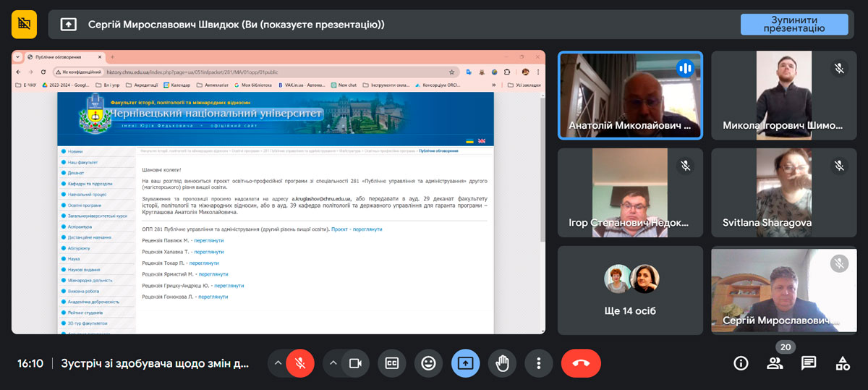This screenshot has height=390, width=868.
Task: Bookmark page with star icon in address bar
Action: pos(452,72)
